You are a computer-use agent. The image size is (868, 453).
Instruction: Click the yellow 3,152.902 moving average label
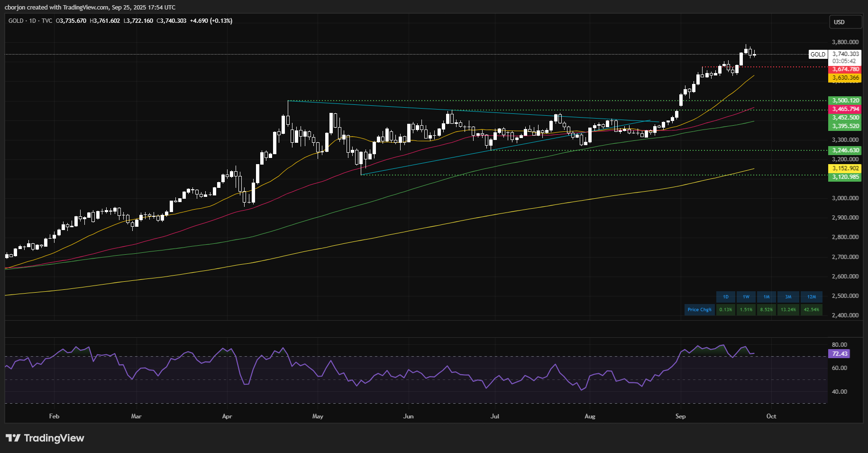[x=846, y=168]
